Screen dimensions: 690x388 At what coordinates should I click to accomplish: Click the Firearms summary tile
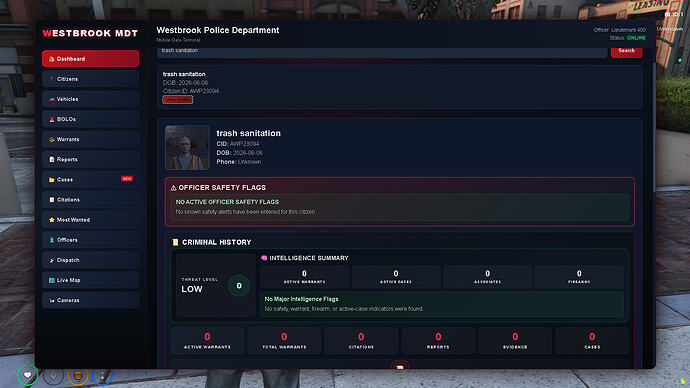(x=579, y=277)
